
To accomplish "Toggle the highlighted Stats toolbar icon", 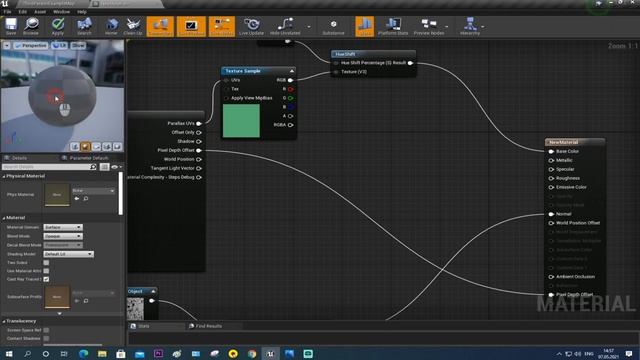I will (364, 27).
